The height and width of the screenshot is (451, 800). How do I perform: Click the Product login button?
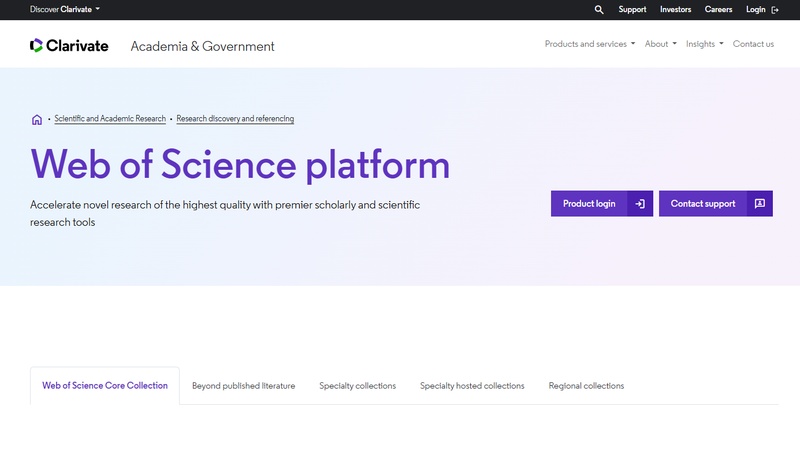(x=602, y=204)
